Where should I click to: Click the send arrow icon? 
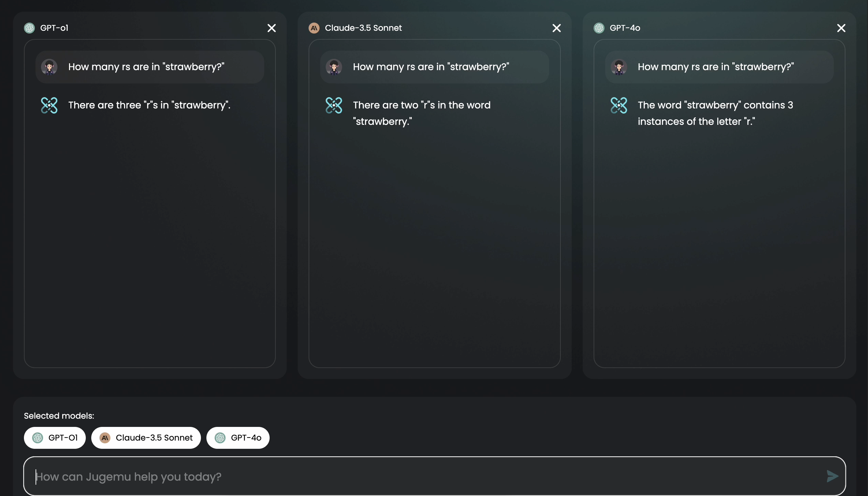(x=832, y=476)
